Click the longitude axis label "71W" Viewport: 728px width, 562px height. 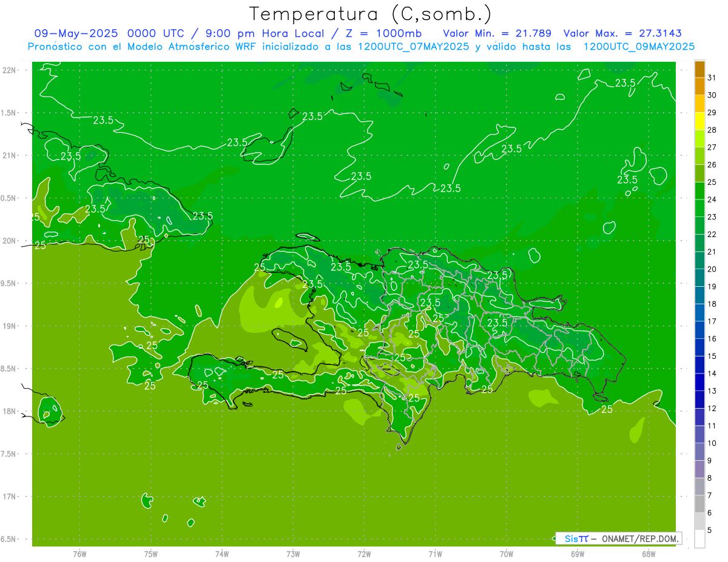(435, 554)
